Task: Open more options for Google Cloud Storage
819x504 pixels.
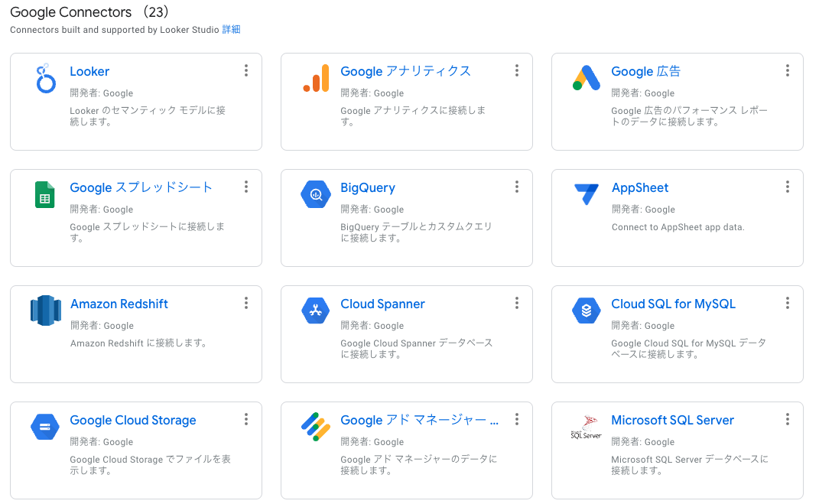Action: point(246,419)
